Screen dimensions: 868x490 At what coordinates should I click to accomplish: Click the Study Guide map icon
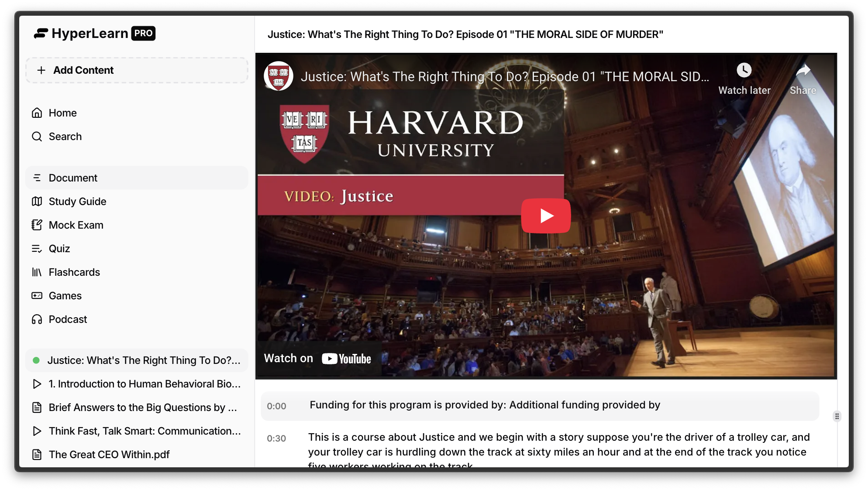pyautogui.click(x=37, y=202)
